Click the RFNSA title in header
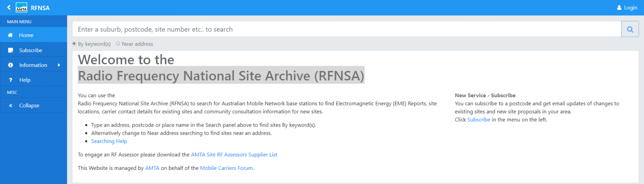The image size is (644, 184). coord(40,8)
